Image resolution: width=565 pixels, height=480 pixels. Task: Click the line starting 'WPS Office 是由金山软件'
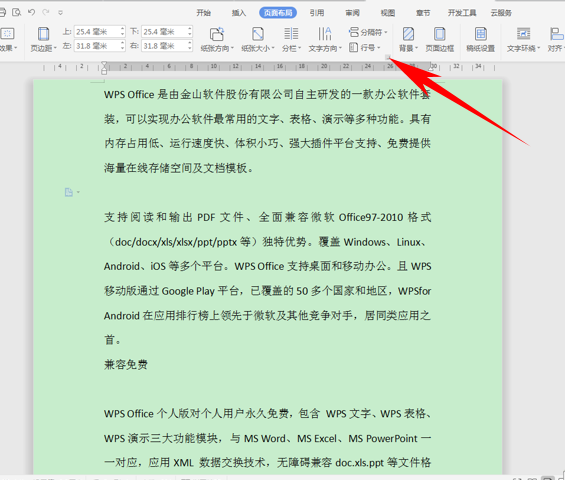[x=267, y=95]
